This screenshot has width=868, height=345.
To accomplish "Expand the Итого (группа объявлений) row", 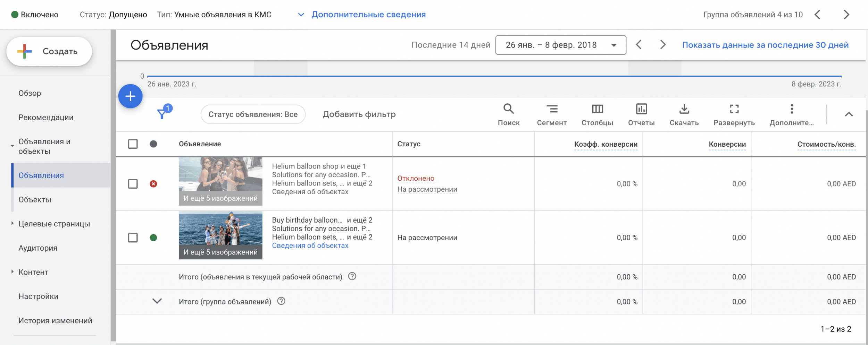I will pos(157,301).
